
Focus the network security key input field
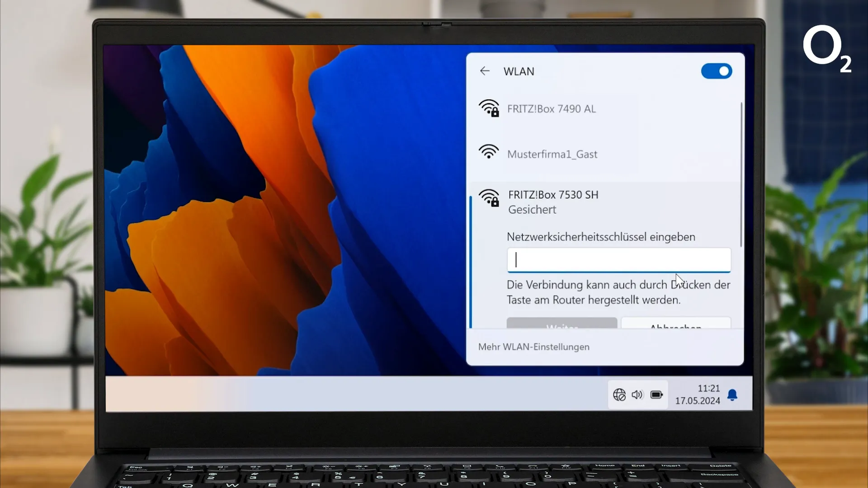pyautogui.click(x=619, y=260)
